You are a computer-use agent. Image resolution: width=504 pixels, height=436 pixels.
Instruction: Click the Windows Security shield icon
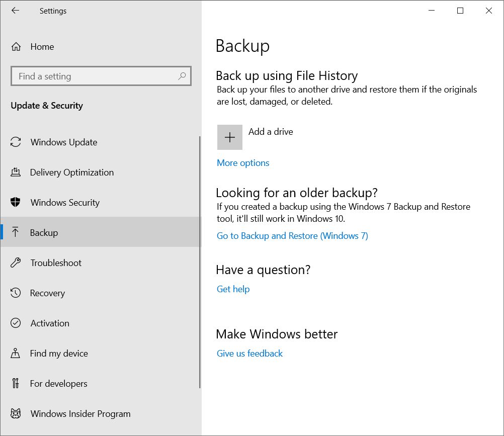(16, 203)
